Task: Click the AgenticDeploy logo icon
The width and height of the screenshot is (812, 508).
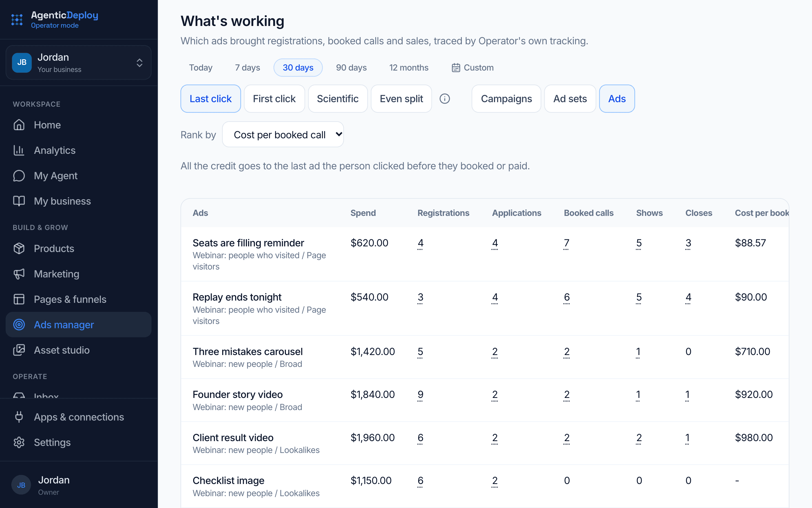Action: [x=17, y=19]
